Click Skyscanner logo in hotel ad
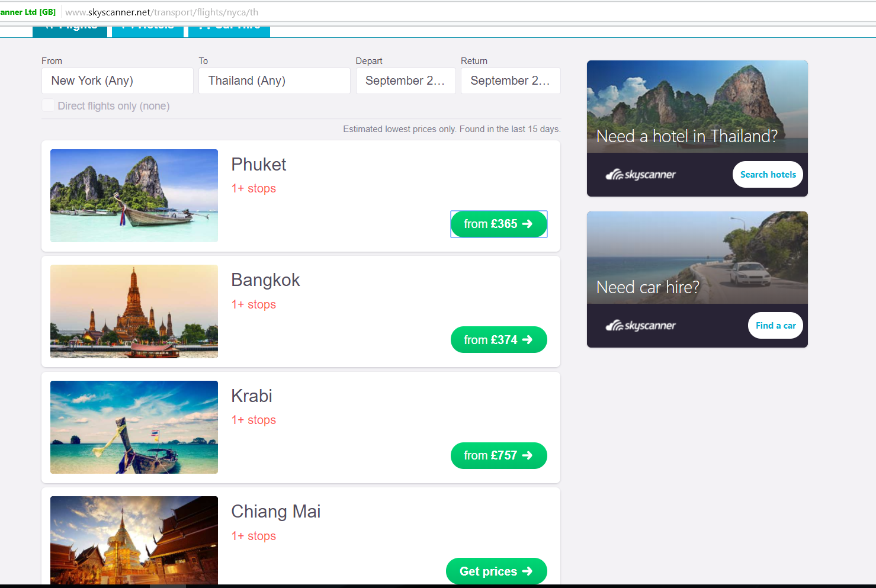The height and width of the screenshot is (588, 876). (x=640, y=175)
